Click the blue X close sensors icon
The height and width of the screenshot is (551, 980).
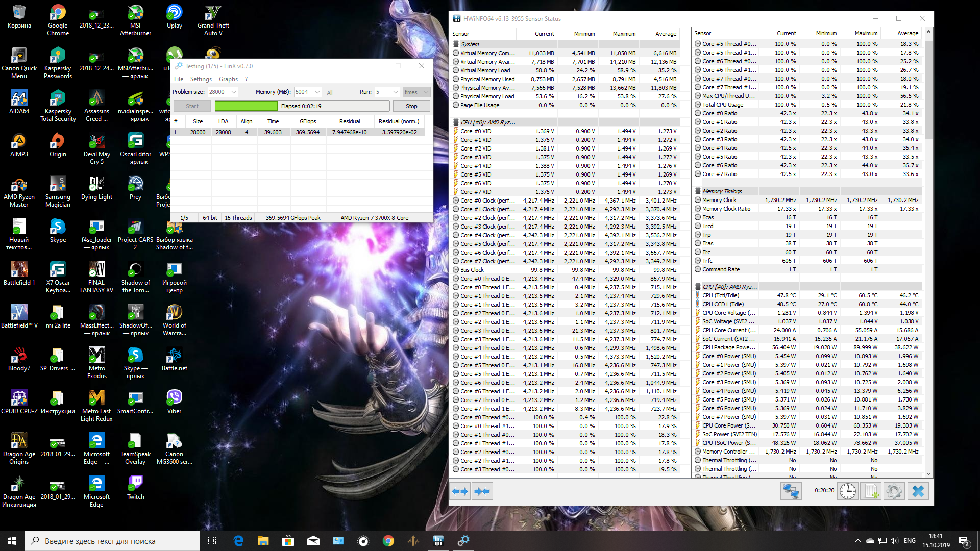(x=918, y=491)
